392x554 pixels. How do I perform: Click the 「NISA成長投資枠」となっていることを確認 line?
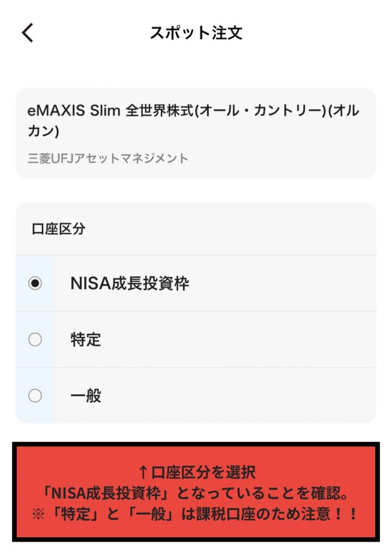196,493
